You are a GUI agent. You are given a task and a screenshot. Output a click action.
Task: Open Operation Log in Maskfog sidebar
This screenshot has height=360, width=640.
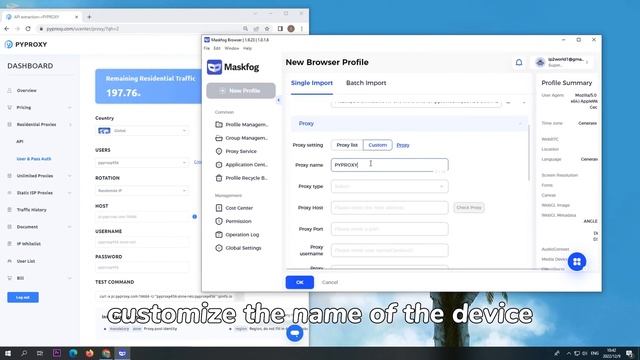coord(237,235)
